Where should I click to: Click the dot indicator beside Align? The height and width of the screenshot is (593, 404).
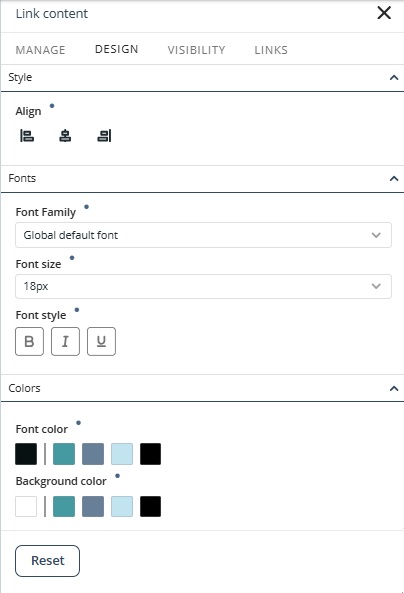[52, 106]
